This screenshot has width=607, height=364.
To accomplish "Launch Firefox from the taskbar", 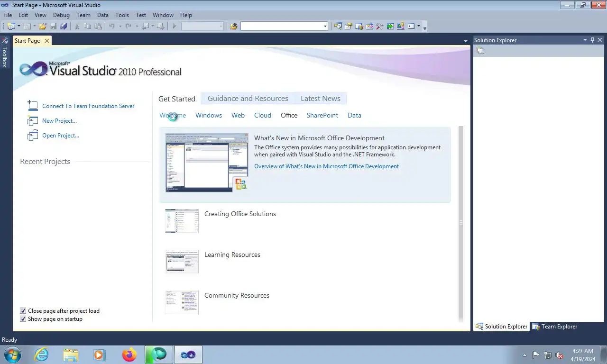I will [x=129, y=355].
